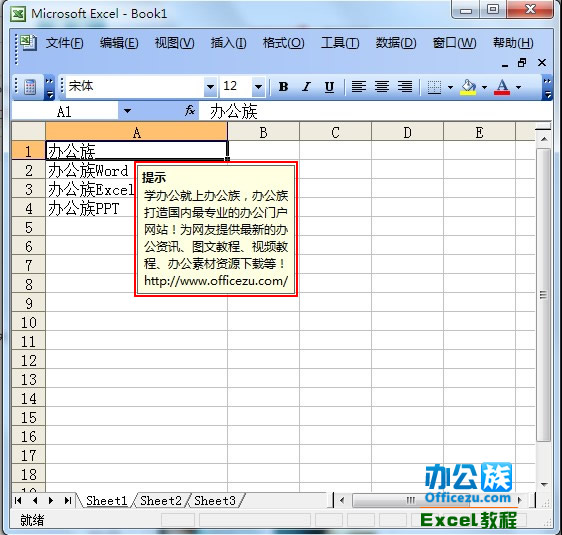Expand the borders dropdown arrow
562x535 pixels.
[x=450, y=87]
